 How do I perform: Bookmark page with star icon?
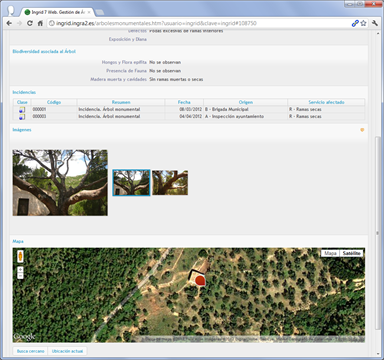pyautogui.click(x=363, y=23)
